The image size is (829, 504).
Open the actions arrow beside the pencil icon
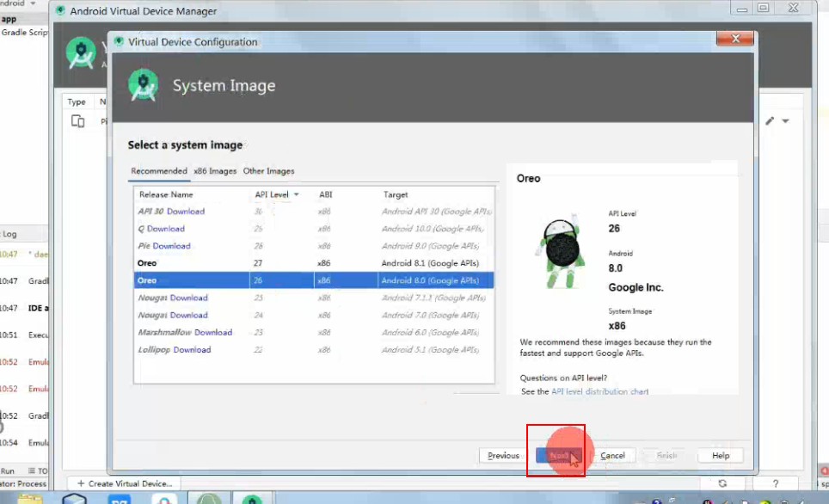(x=786, y=121)
